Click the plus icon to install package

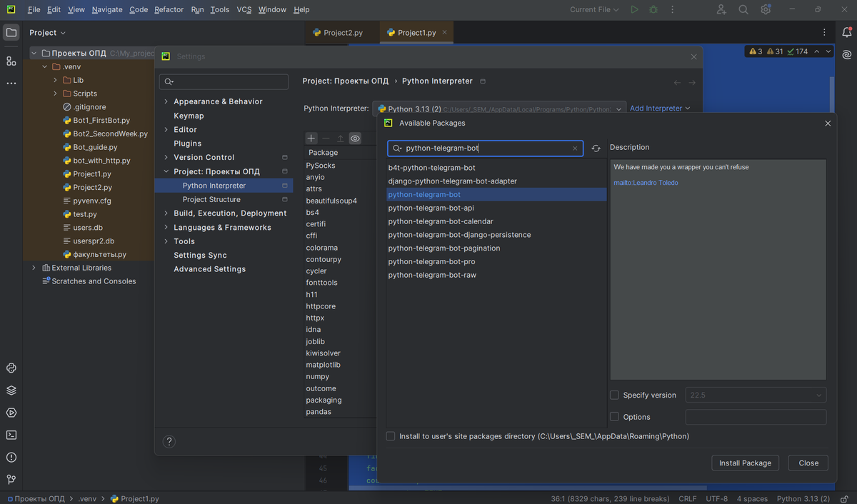[311, 138]
